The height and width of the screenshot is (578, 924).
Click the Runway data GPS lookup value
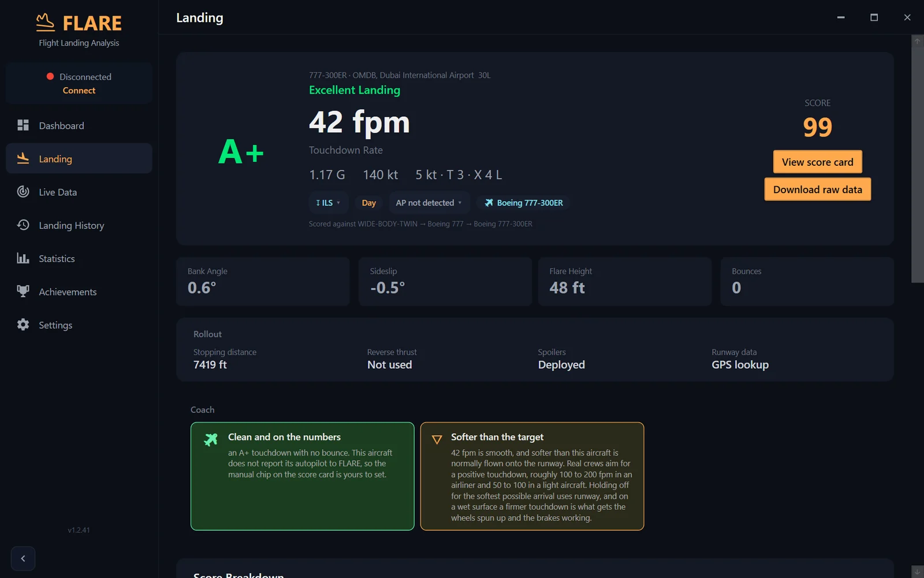740,365
